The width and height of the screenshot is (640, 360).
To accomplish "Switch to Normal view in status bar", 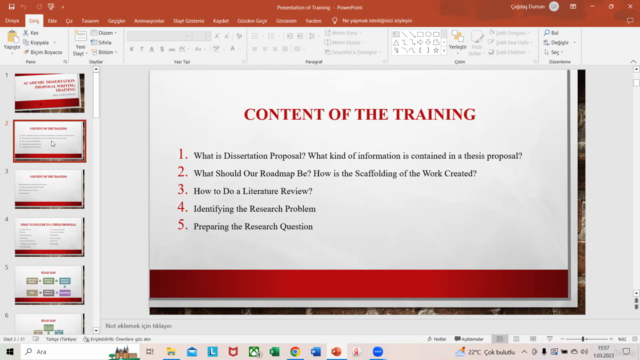I will tap(500, 339).
